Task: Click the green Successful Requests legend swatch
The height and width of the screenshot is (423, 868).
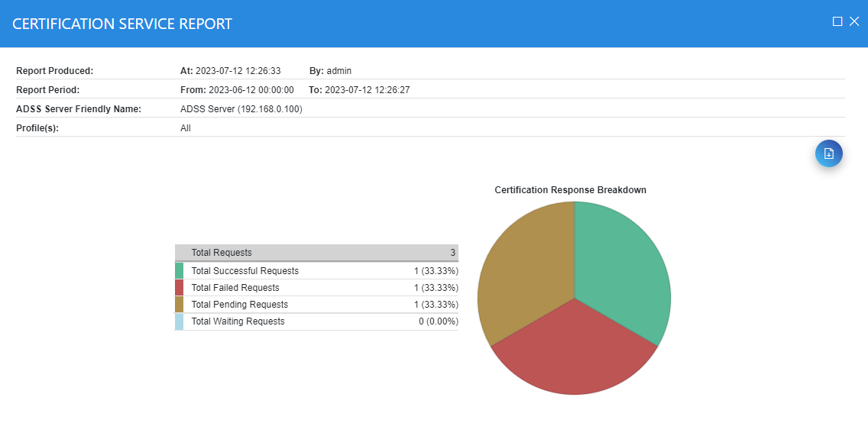Action: coord(179,271)
